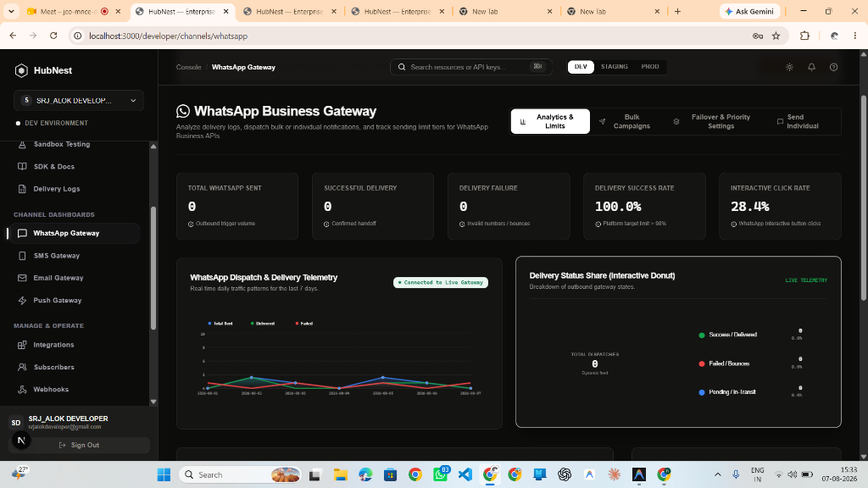868x488 pixels.
Task: Open Integrations in the sidebar
Action: point(53,345)
